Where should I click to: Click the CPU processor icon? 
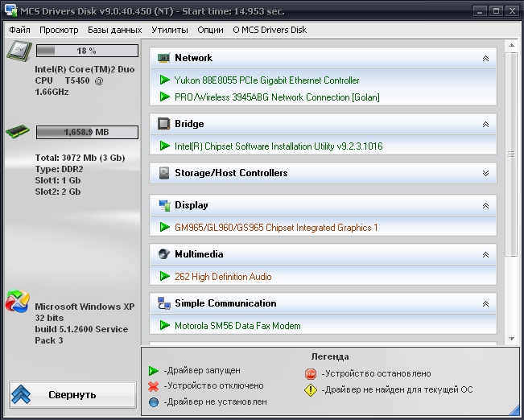(x=18, y=52)
